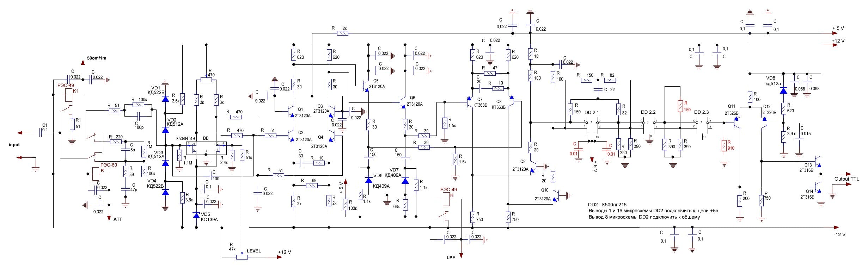Click the LEVEL 47k potentiometer
Image resolution: width=868 pixels, height=269 pixels.
point(242,257)
